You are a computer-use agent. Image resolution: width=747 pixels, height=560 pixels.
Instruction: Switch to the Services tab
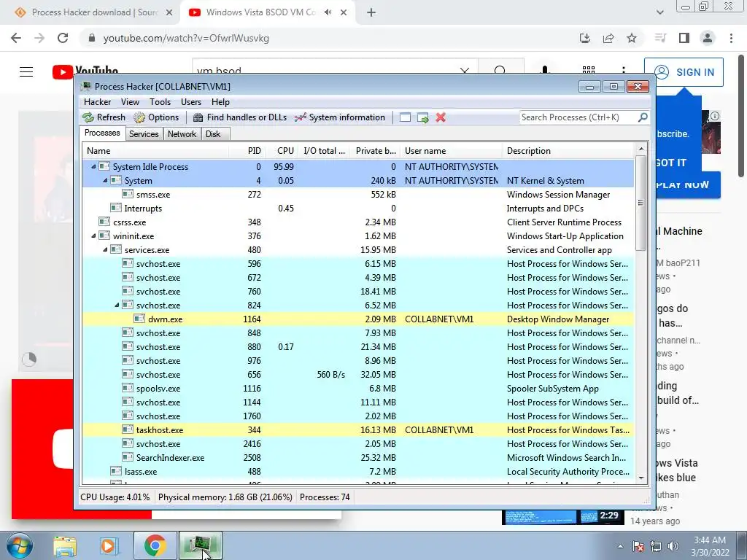click(144, 134)
